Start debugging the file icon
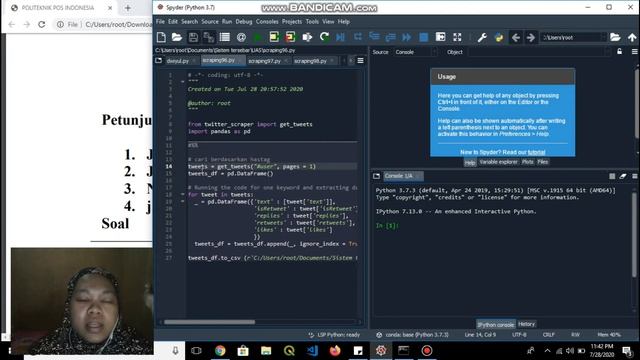Viewport: 640px width, 360px height. tap(340, 37)
